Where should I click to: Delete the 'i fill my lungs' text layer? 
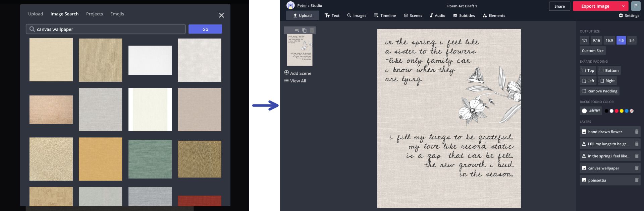637,144
